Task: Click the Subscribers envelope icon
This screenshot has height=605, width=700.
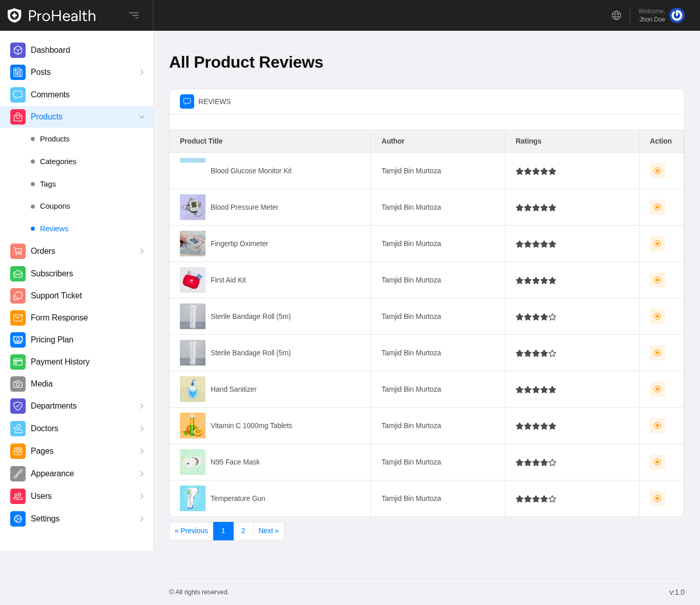Action: [x=18, y=274]
